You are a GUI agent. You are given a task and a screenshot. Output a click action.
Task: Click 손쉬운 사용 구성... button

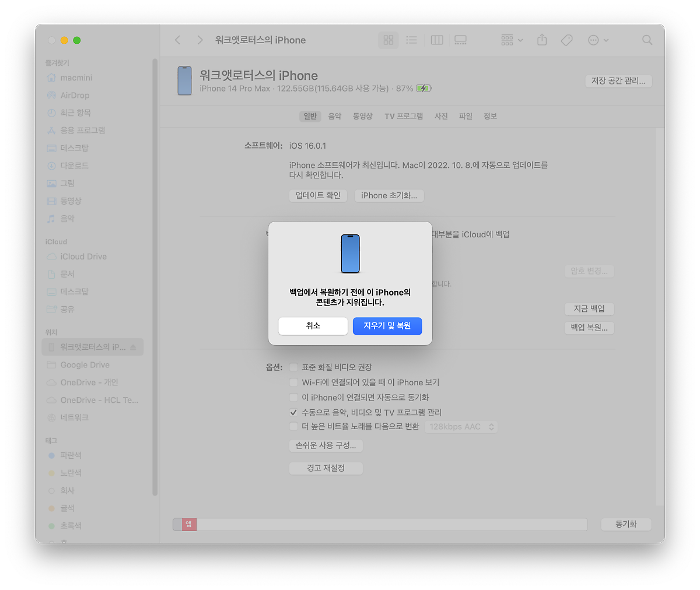[x=326, y=445]
